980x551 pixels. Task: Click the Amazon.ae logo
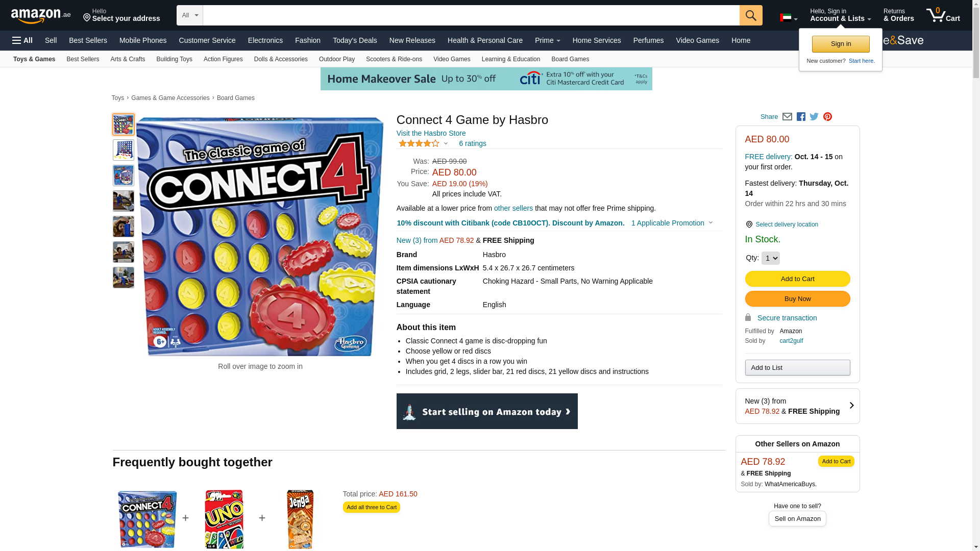tap(41, 15)
